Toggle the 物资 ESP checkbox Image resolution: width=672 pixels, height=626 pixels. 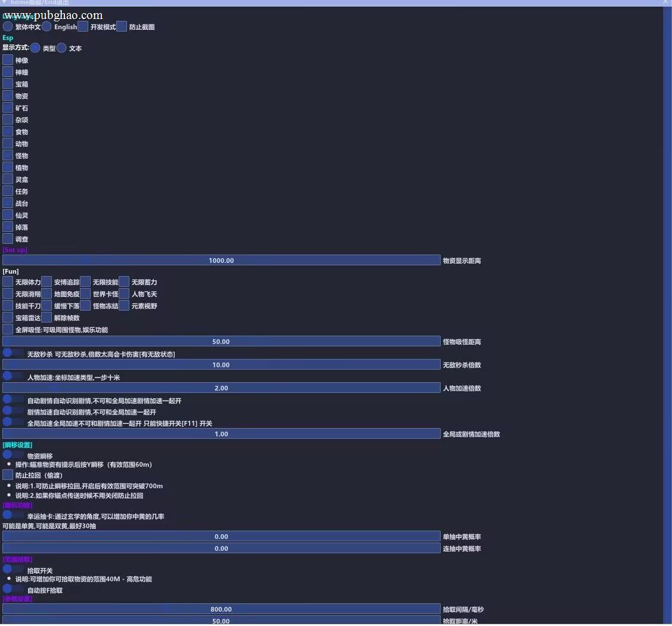click(8, 95)
